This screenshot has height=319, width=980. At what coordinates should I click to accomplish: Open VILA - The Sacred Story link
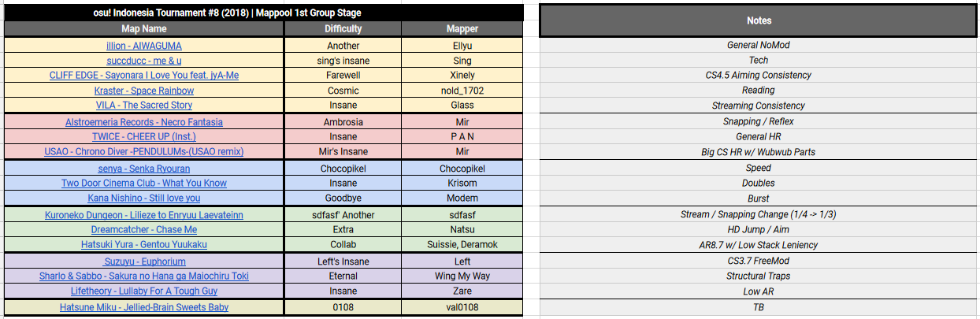[x=144, y=106]
